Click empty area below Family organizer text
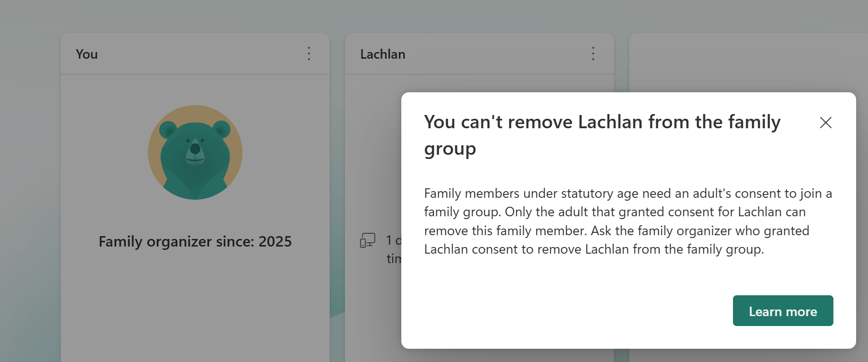 (195, 308)
